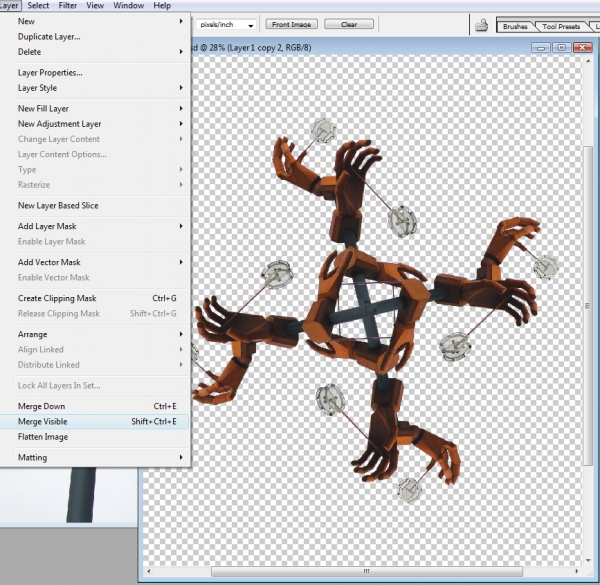Viewport: 600px width, 585px height.
Task: Choose Duplicate Layer...
Action: (95, 37)
